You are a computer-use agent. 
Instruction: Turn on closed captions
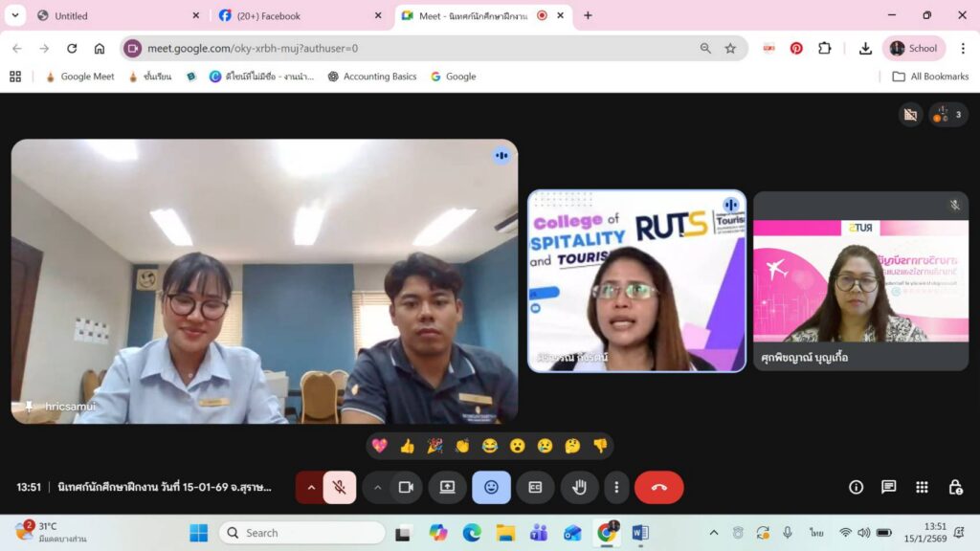point(535,487)
